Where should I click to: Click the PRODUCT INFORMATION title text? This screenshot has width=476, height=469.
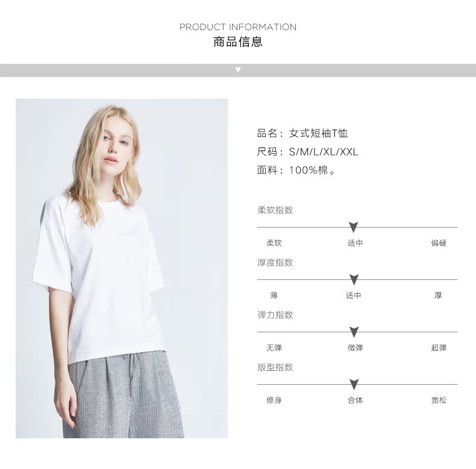pyautogui.click(x=238, y=27)
